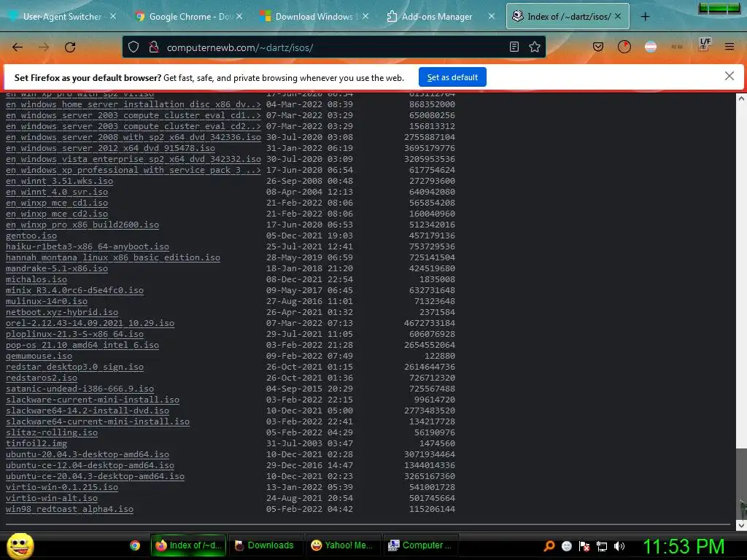
Task: Download gentoo.iso
Action: [31, 236]
